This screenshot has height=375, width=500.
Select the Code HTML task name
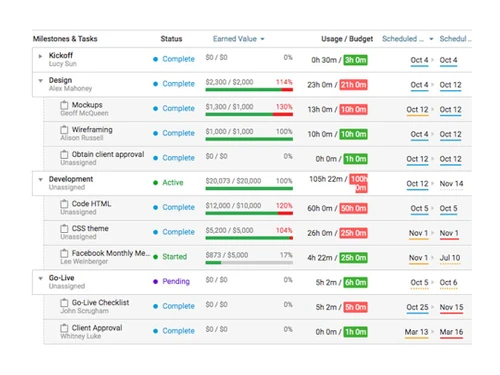pos(91,204)
